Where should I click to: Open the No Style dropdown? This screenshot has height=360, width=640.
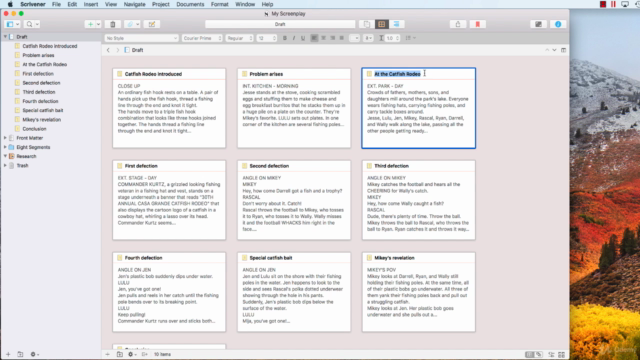141,38
